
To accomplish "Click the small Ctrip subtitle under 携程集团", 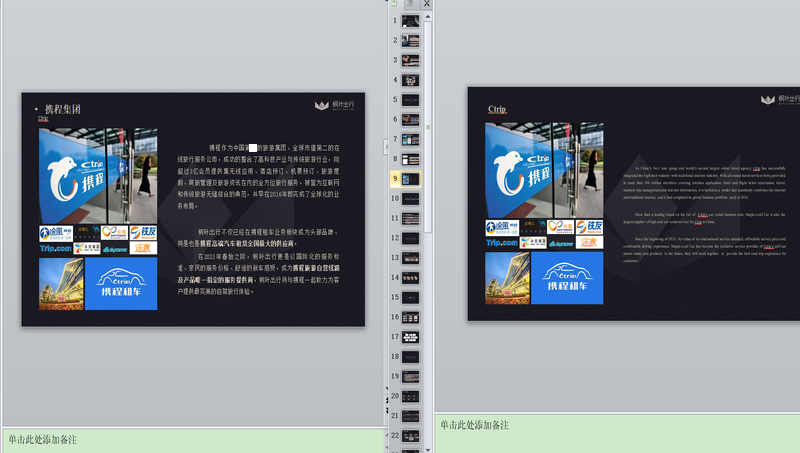I will pyautogui.click(x=43, y=118).
